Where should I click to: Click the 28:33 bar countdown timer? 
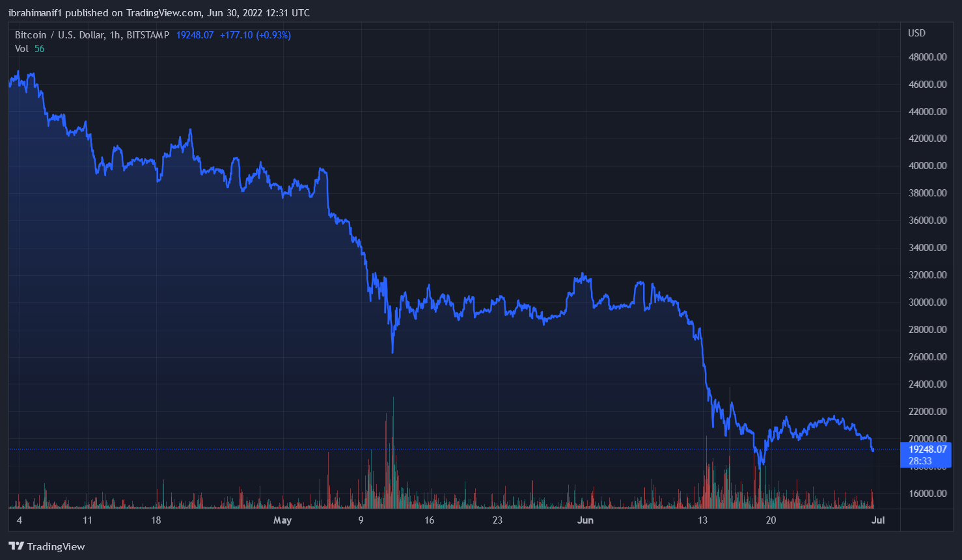919,460
